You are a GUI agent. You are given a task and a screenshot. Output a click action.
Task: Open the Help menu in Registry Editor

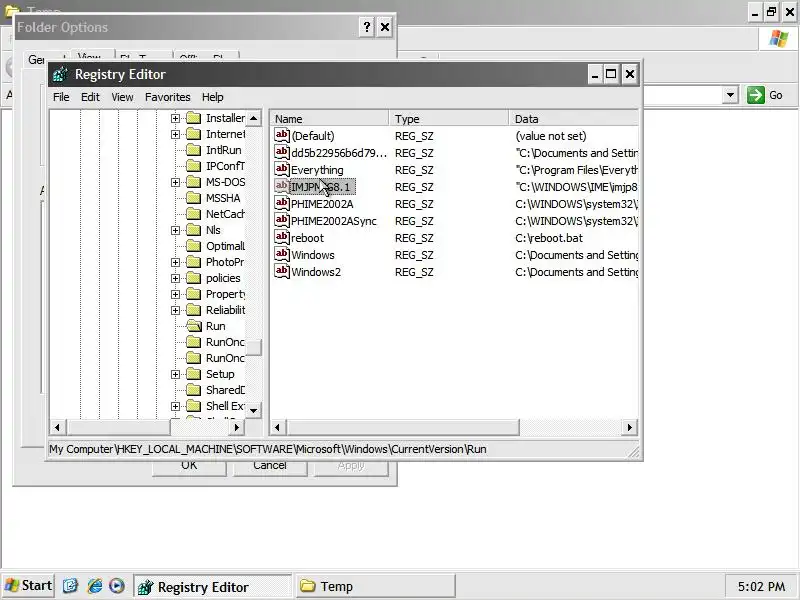pyautogui.click(x=212, y=97)
